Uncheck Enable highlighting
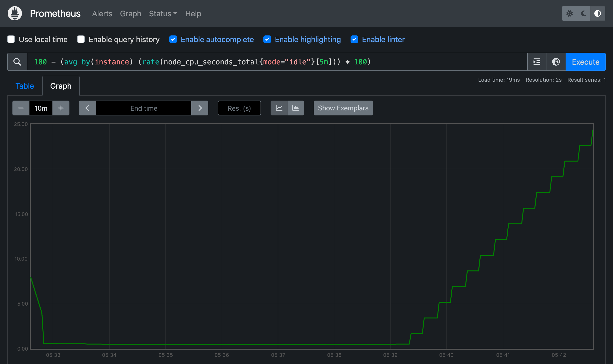 267,39
